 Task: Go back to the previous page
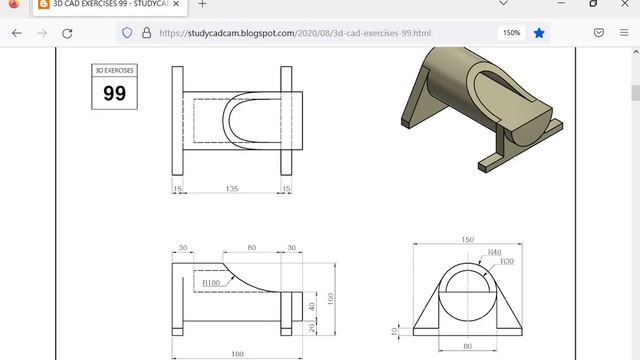tap(17, 33)
